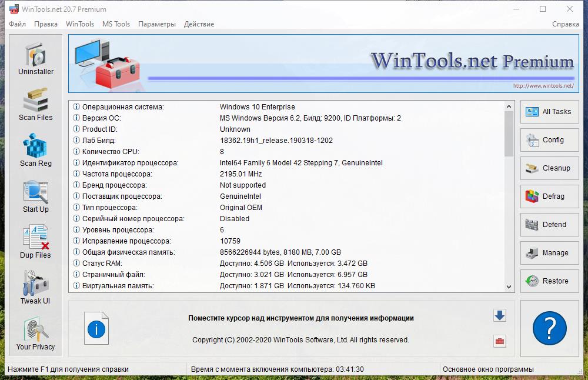Open the Справка menu
This screenshot has width=588, height=380.
click(x=566, y=24)
